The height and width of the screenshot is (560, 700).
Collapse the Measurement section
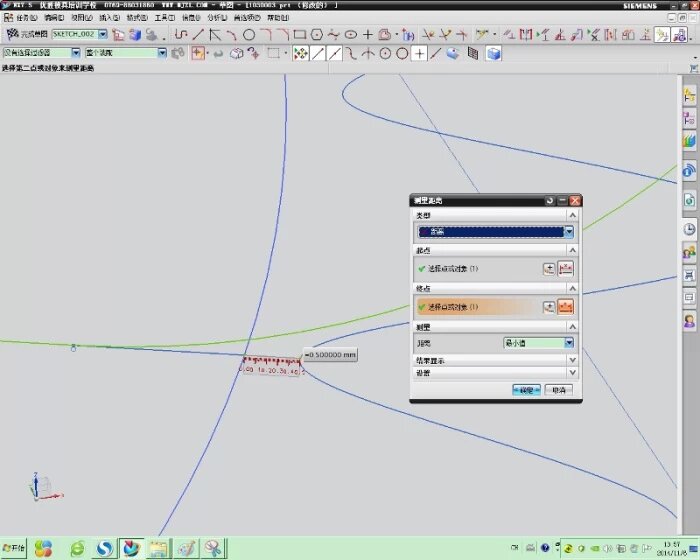tap(572, 327)
